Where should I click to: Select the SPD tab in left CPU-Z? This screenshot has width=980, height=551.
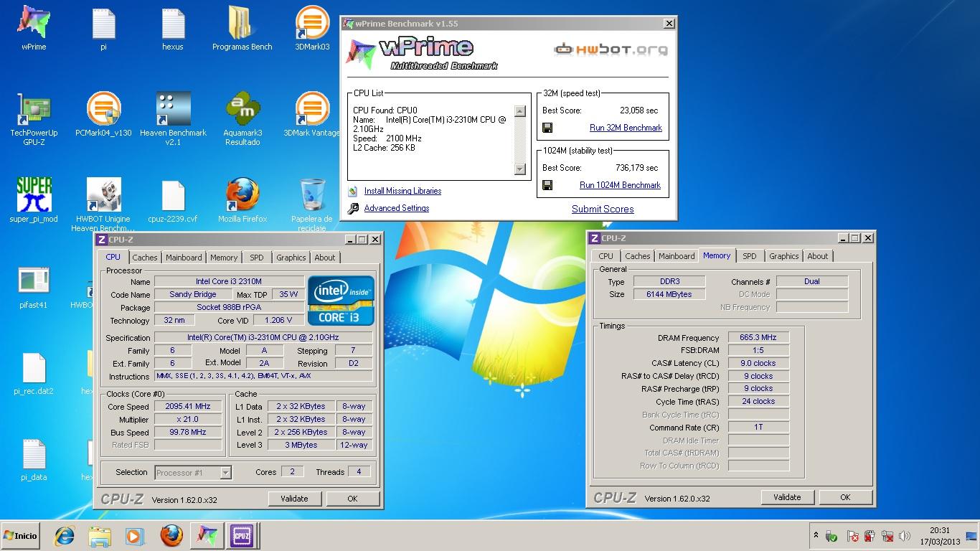coord(257,258)
